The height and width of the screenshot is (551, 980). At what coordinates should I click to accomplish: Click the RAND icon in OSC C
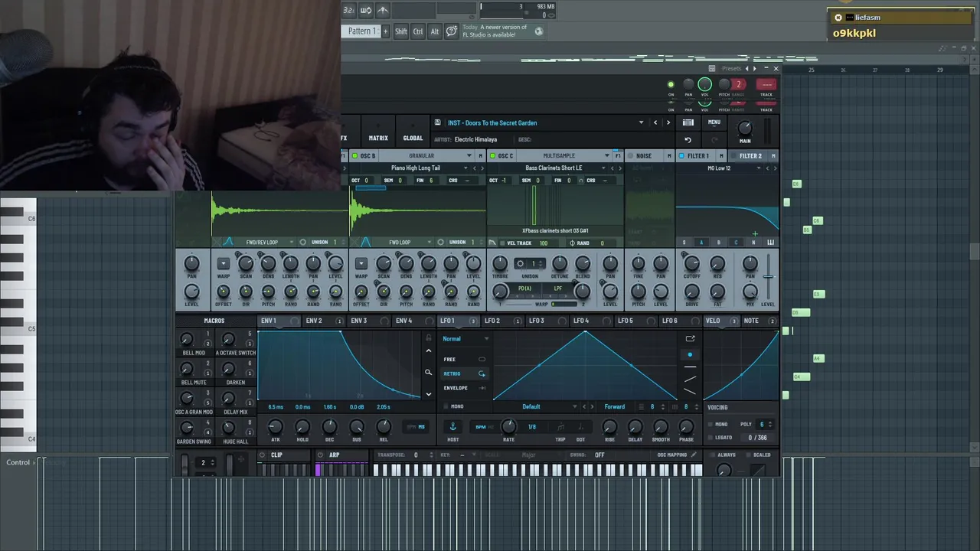572,243
